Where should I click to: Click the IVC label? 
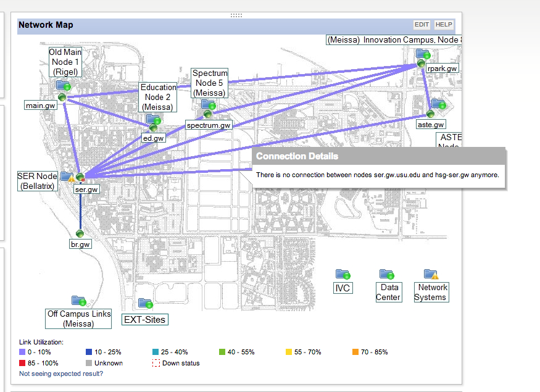tap(343, 288)
